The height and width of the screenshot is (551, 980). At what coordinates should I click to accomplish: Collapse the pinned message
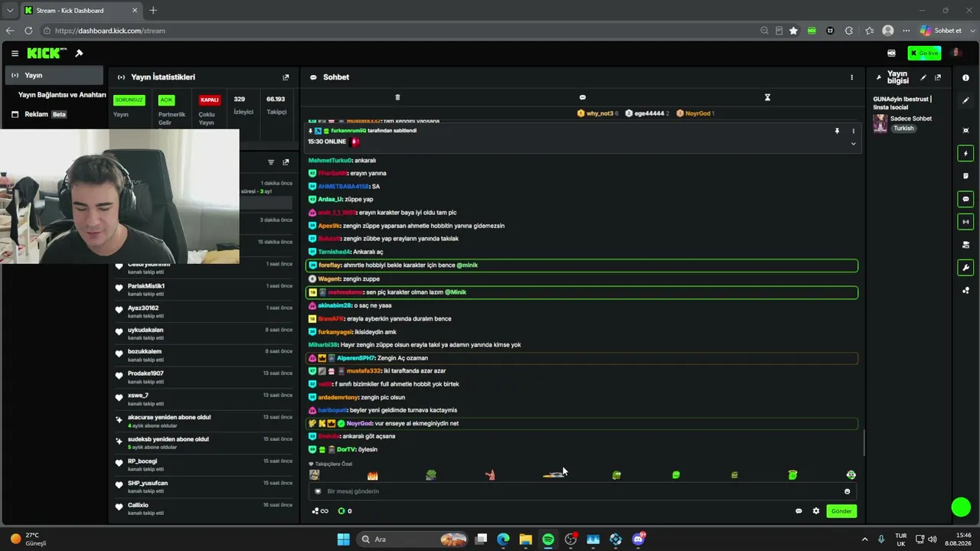[x=853, y=144]
